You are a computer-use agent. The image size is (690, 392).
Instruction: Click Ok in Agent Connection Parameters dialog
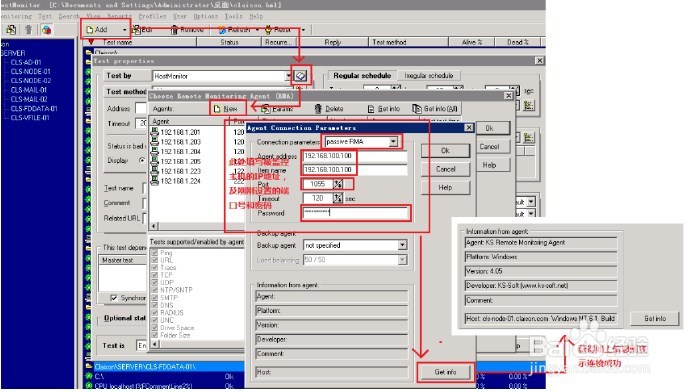pos(445,150)
